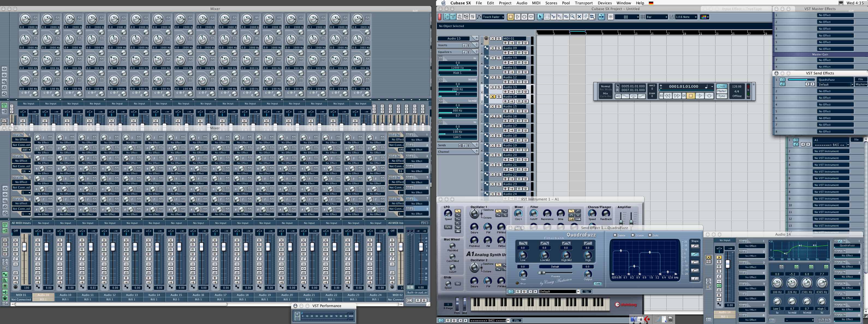This screenshot has height=324, width=868.
Task: Open the snap mode grid dropdown
Action: coord(627,17)
